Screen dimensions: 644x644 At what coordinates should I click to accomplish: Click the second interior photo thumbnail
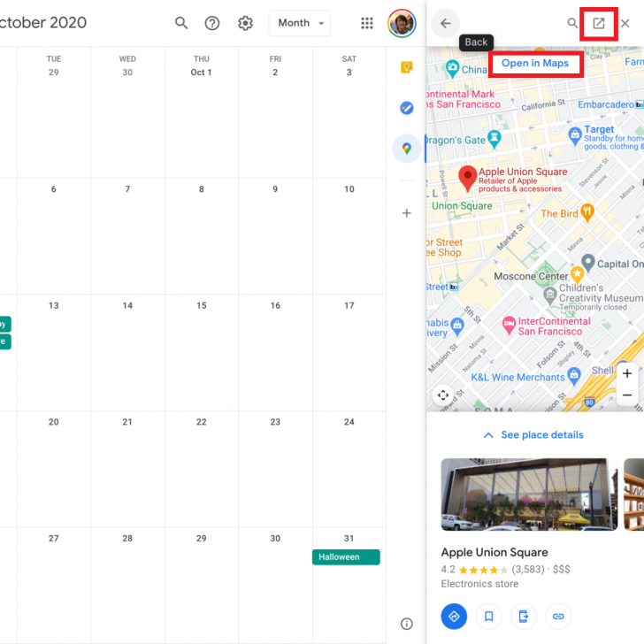point(633,494)
